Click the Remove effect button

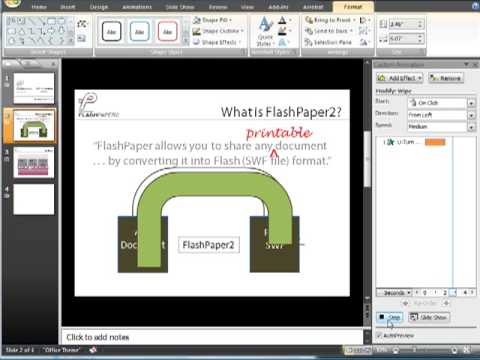point(446,78)
